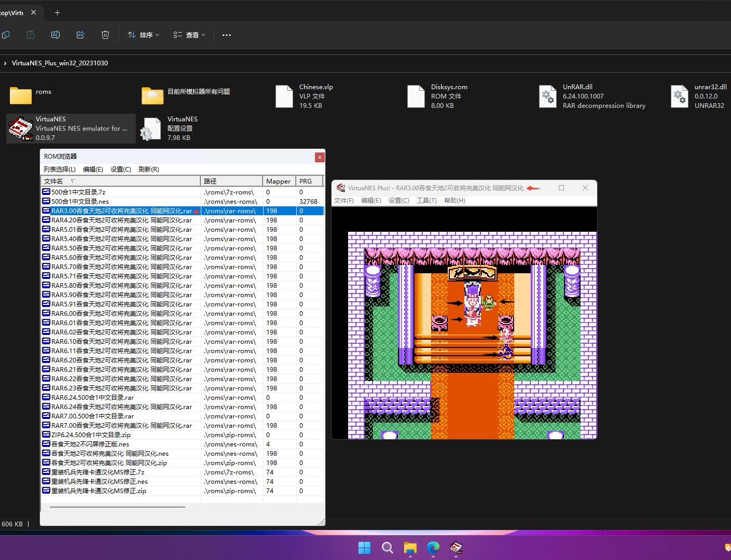Image resolution: width=731 pixels, height=560 pixels.
Task: Select row RAR6.24.500合1中文目录.rar
Action: point(183,397)
